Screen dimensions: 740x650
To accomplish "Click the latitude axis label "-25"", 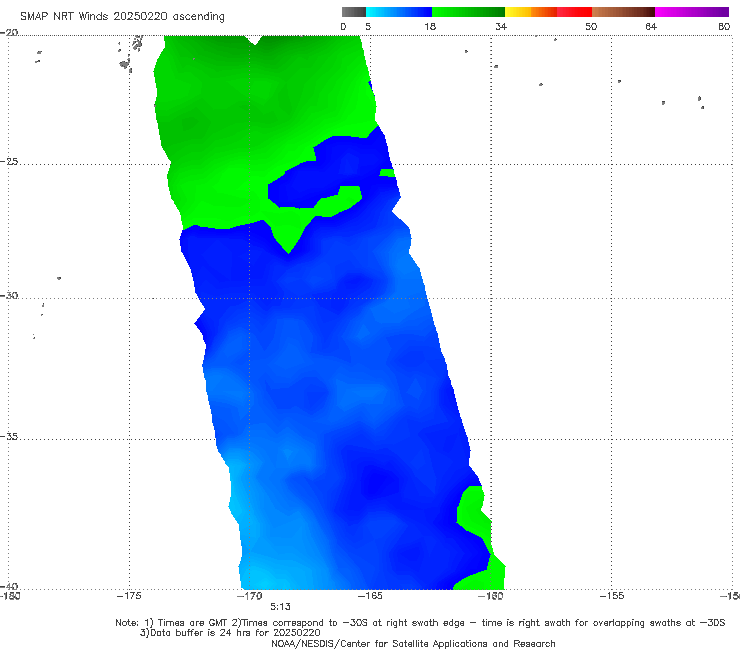I will 9,161.
